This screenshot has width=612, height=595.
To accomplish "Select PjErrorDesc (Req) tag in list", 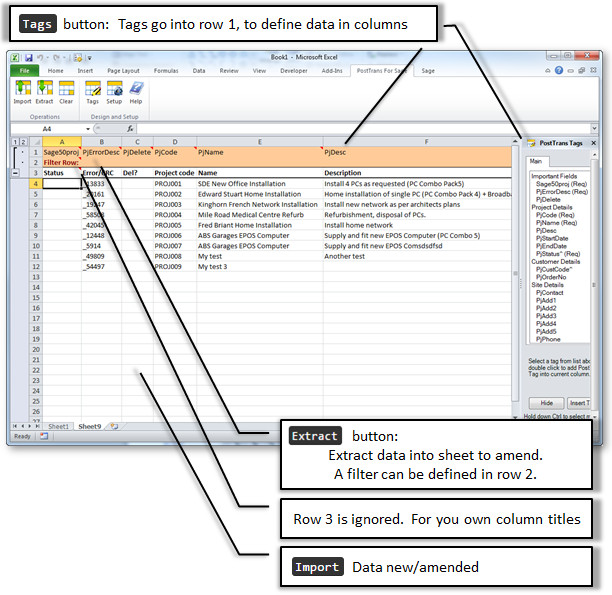I will [x=562, y=192].
